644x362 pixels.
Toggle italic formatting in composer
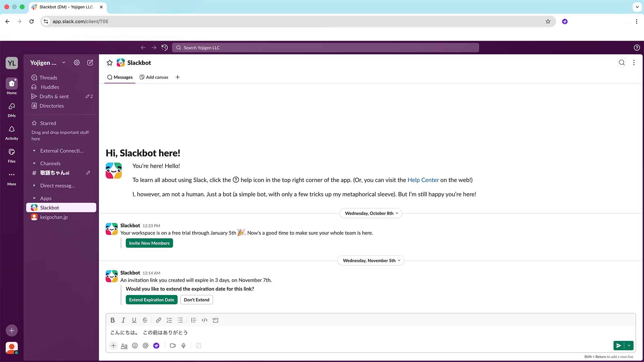click(x=123, y=320)
